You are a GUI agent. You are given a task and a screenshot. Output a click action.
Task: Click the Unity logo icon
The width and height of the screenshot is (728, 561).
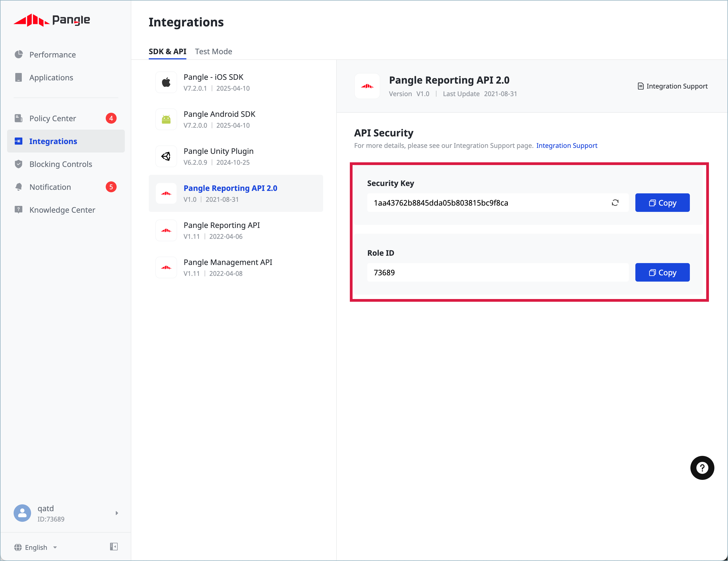166,156
